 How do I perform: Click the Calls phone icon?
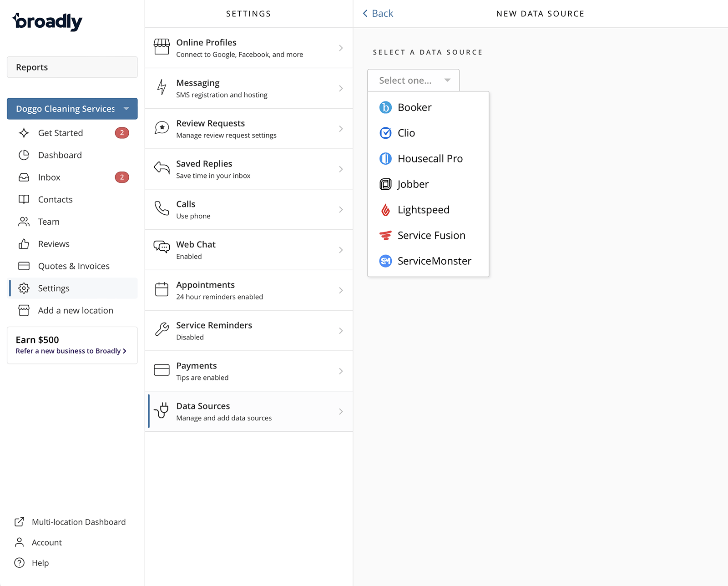162,208
